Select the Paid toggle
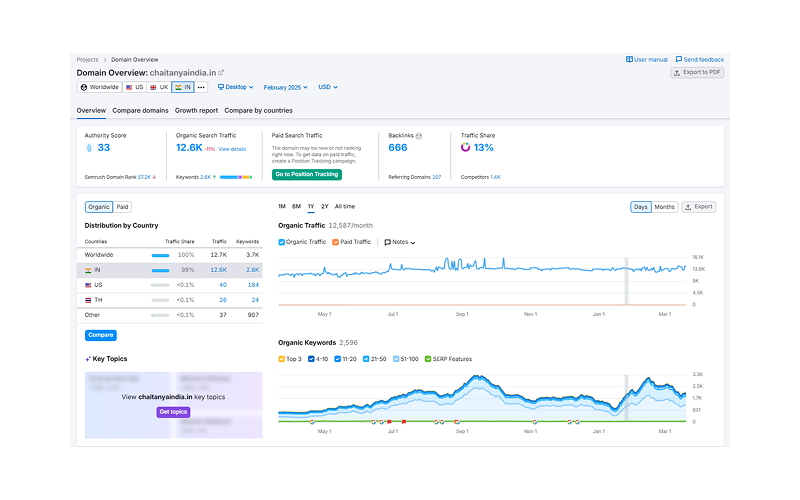 [122, 207]
